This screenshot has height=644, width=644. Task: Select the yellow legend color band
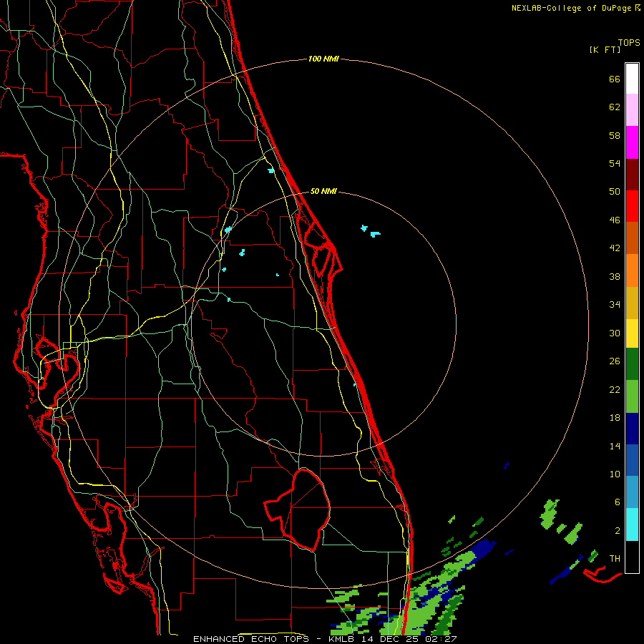[632, 333]
